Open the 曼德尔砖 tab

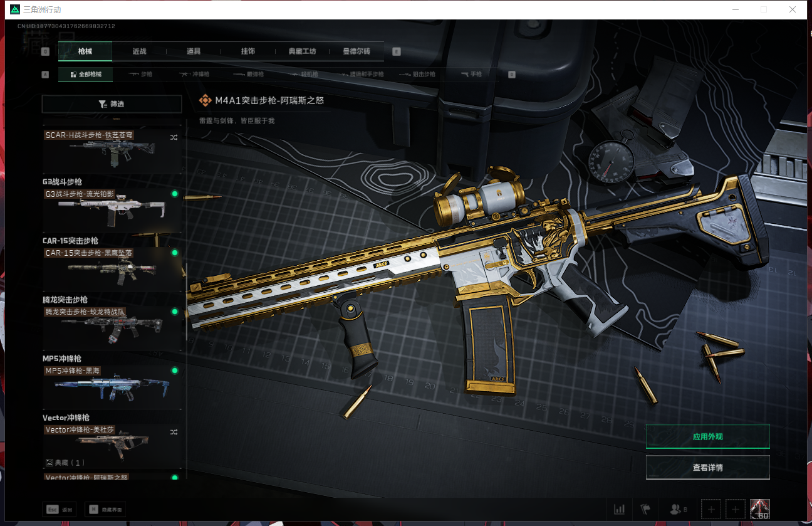click(x=357, y=51)
